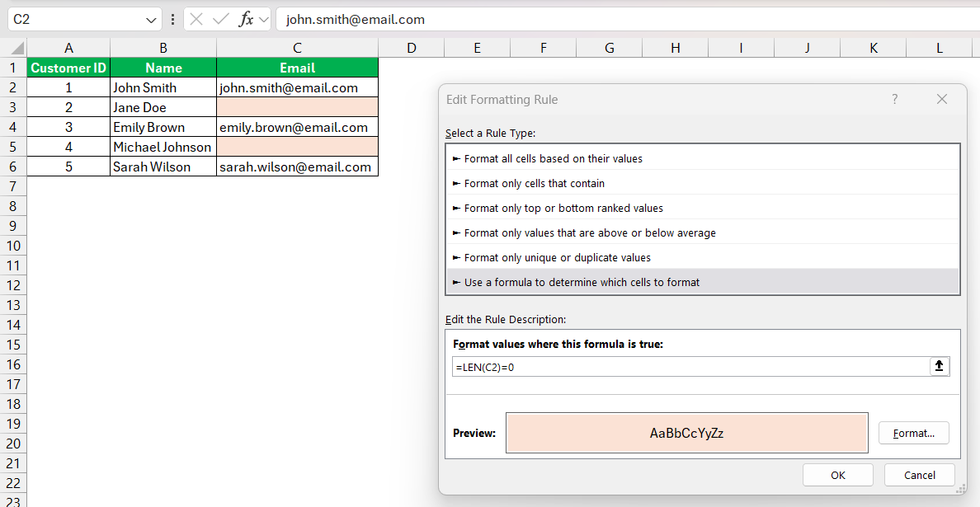Image resolution: width=980 pixels, height=507 pixels.
Task: Select column B header
Action: pos(163,48)
